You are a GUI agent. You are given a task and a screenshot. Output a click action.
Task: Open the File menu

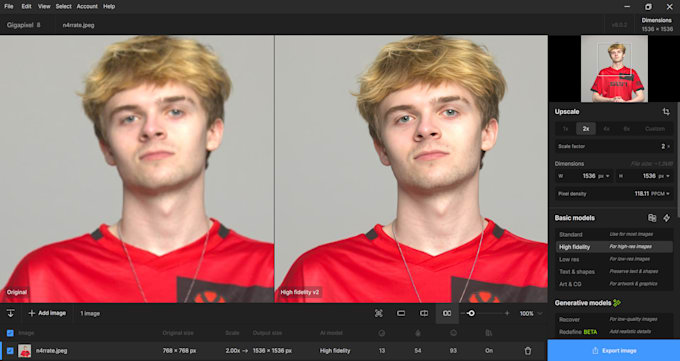9,7
